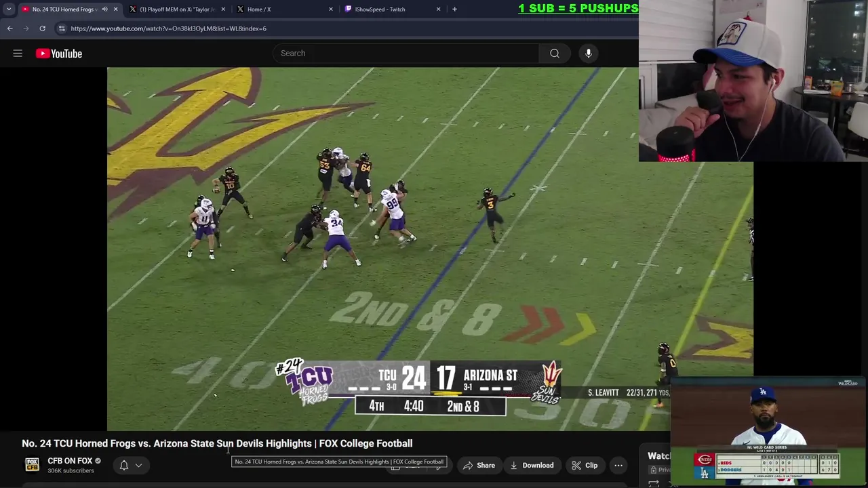Open the YouTube guide hamburger menu
The width and height of the screenshot is (868, 488).
point(18,54)
